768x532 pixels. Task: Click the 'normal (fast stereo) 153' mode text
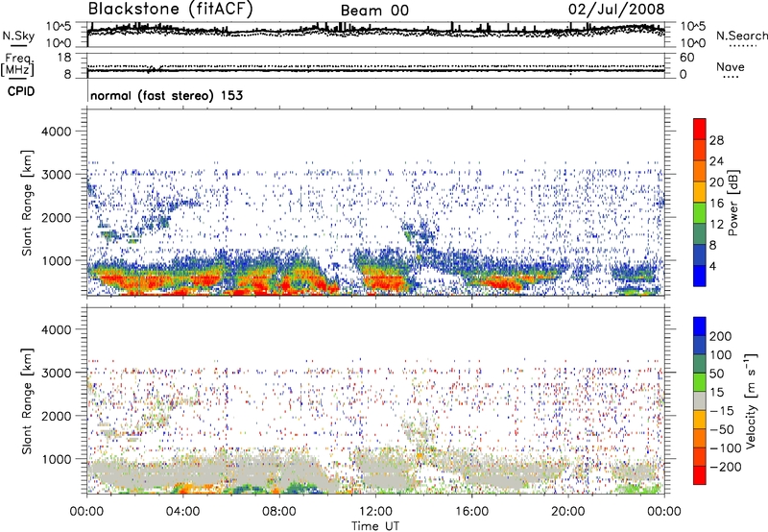tap(166, 95)
